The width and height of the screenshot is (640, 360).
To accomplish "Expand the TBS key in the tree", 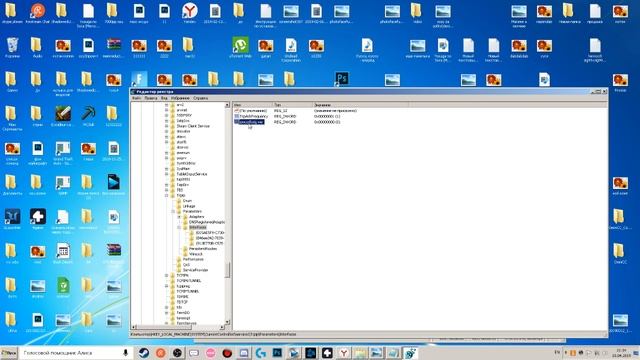I will tap(167, 190).
